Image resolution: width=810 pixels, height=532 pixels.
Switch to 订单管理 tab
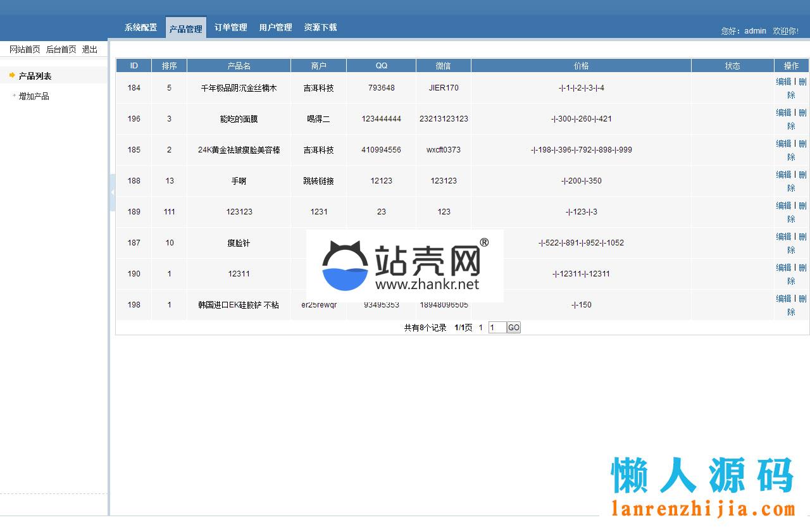coord(230,28)
